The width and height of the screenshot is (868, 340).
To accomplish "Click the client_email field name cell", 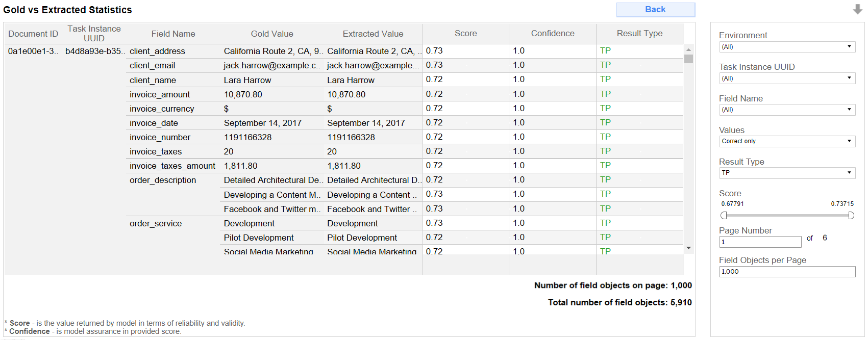I will (x=153, y=66).
